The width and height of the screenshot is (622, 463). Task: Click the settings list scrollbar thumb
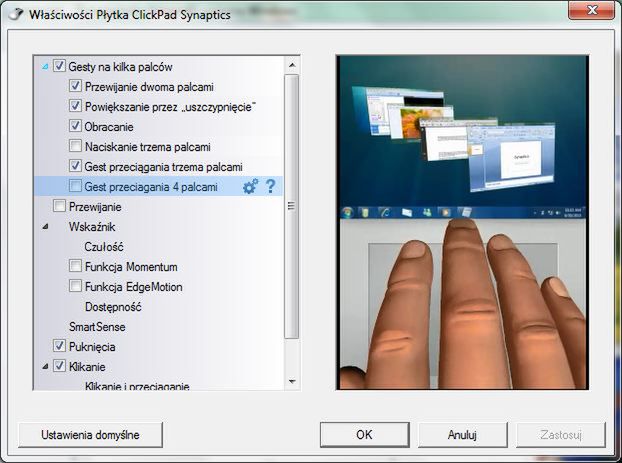click(x=292, y=206)
